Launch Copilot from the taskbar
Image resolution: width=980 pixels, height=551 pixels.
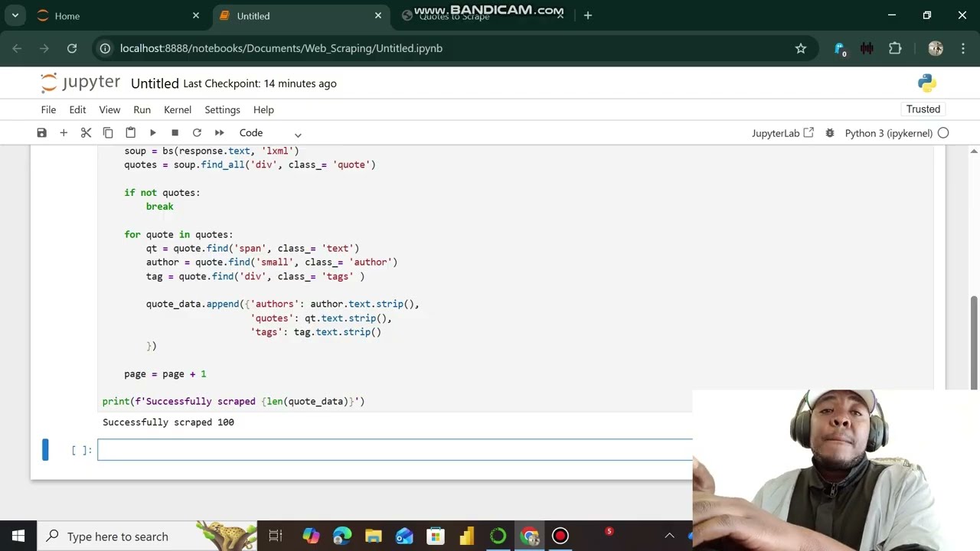click(311, 536)
